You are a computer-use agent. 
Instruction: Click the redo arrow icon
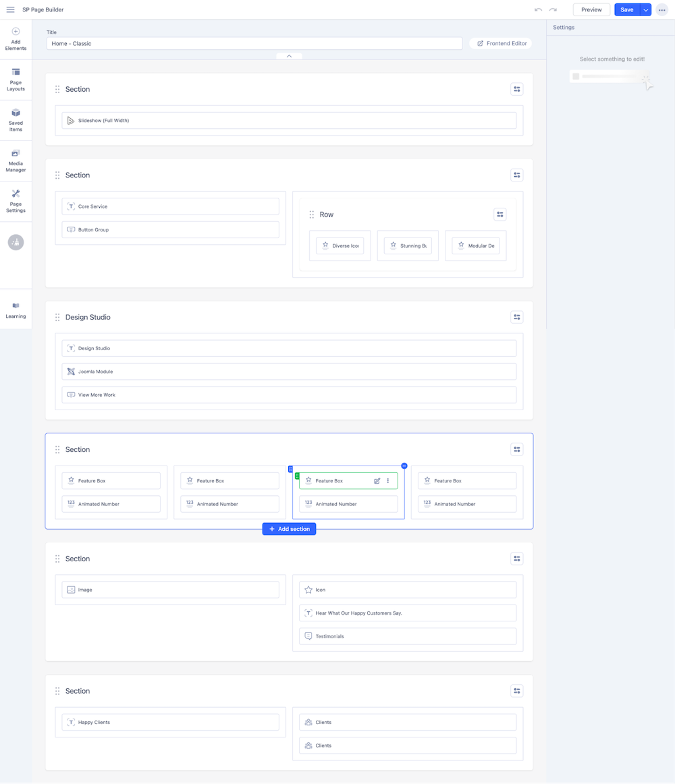[x=553, y=10]
